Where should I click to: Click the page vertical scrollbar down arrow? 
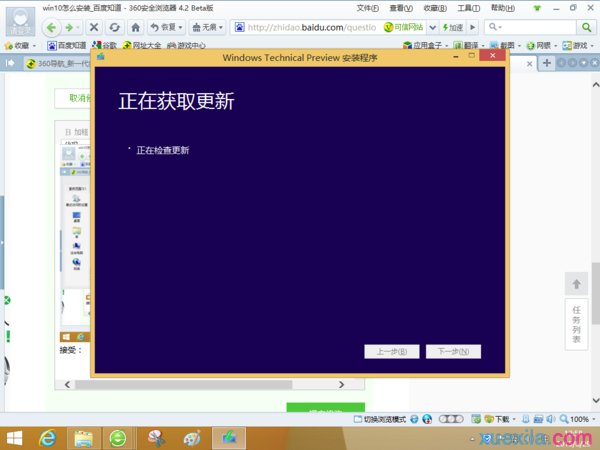(596, 401)
